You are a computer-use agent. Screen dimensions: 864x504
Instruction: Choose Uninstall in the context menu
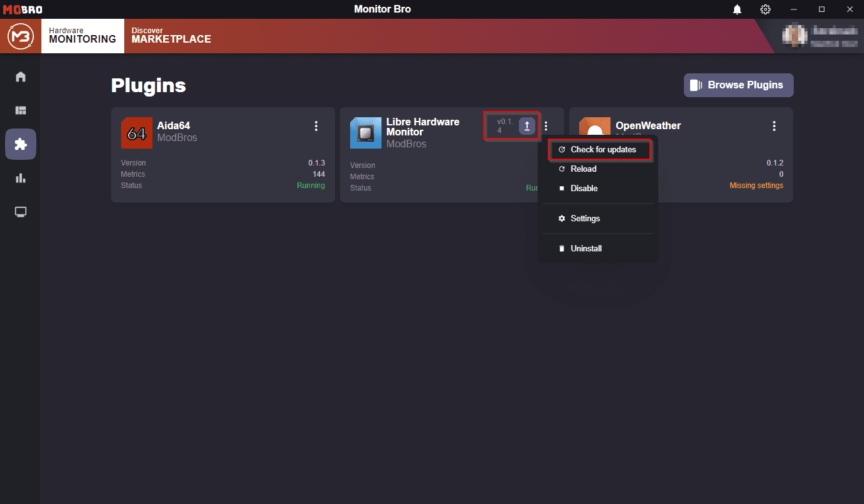(598, 249)
